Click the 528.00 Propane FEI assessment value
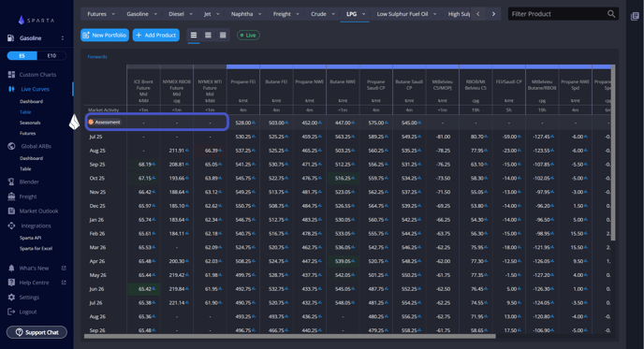 tap(243, 123)
